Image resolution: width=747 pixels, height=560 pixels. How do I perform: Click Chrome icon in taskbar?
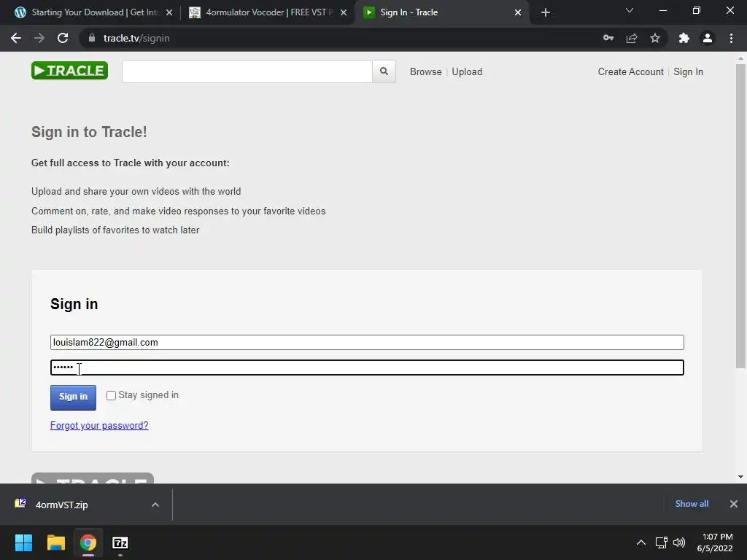click(88, 542)
